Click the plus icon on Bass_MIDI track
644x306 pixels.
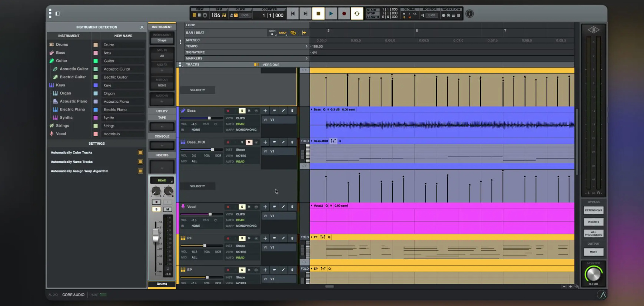pos(265,142)
